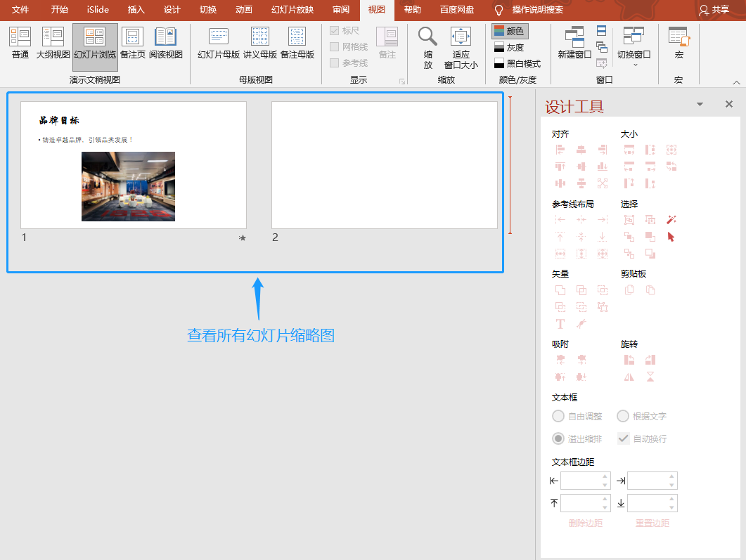Screen dimensions: 746x560
Task: Decrease the top margin spinner value
Action: coord(605,508)
